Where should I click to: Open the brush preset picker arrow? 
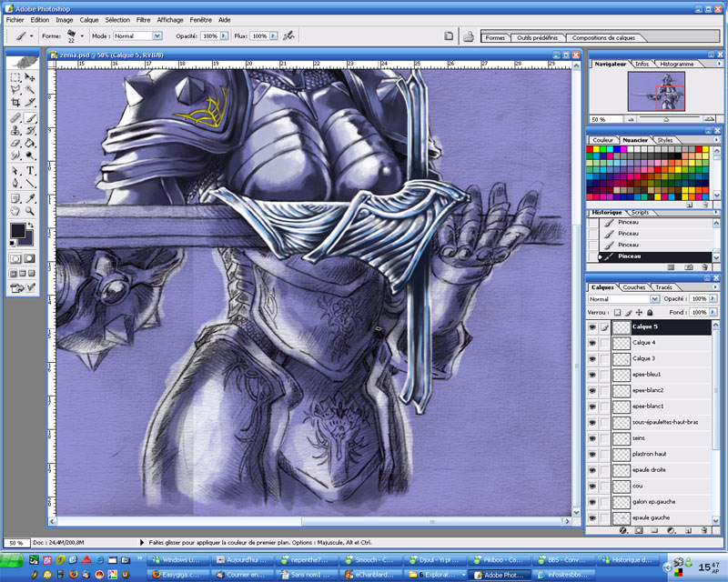pyautogui.click(x=82, y=35)
